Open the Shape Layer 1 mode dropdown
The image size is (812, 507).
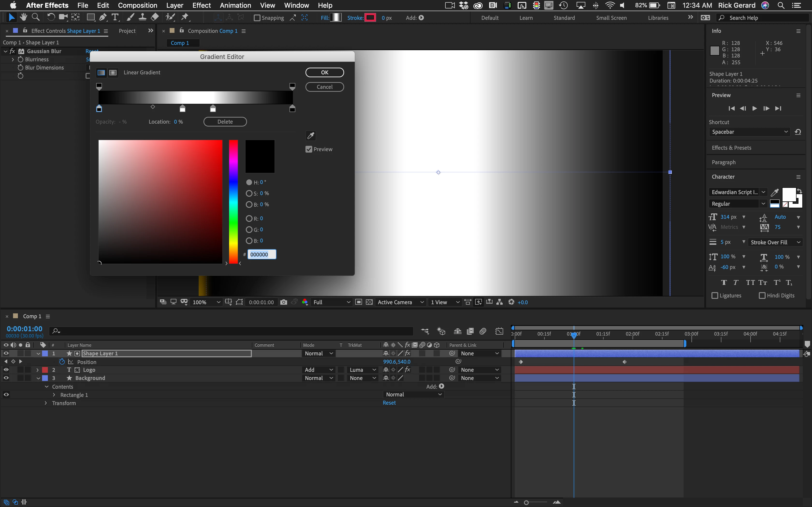coord(319,353)
